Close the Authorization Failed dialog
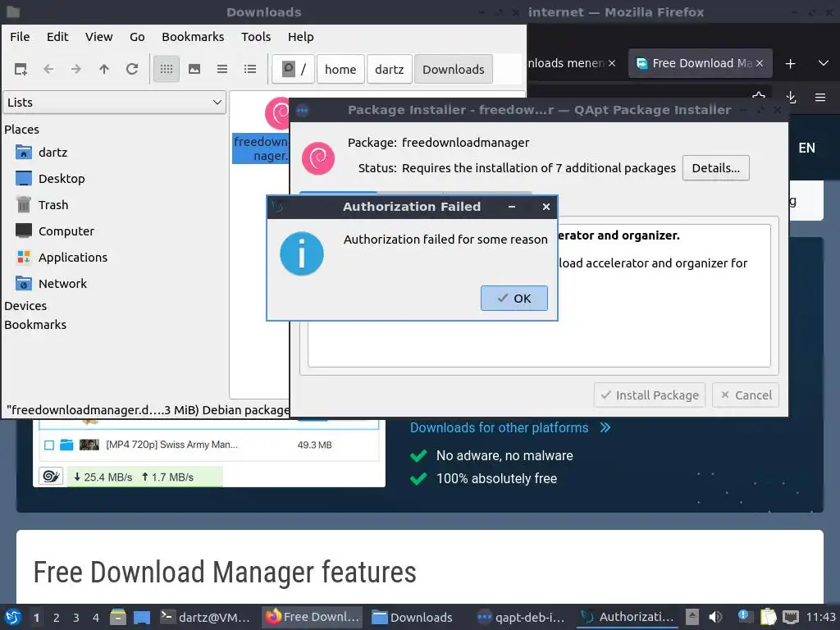This screenshot has height=630, width=840. click(546, 207)
